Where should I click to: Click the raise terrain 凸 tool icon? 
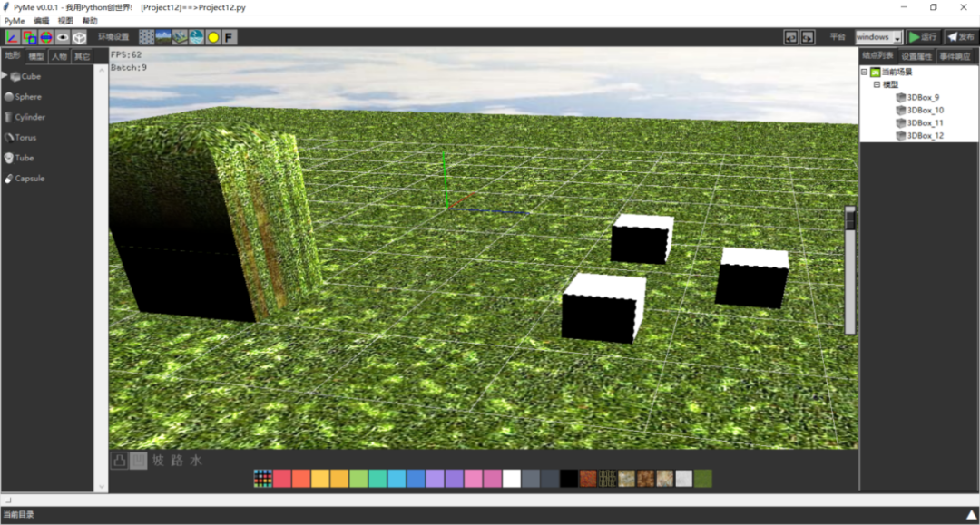pos(120,461)
